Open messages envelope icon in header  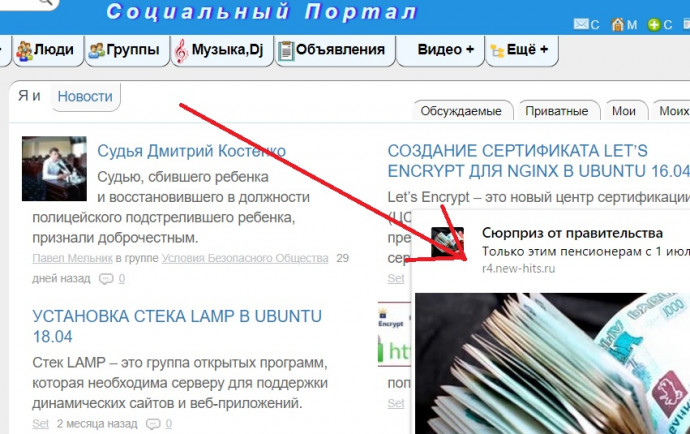coord(581,24)
